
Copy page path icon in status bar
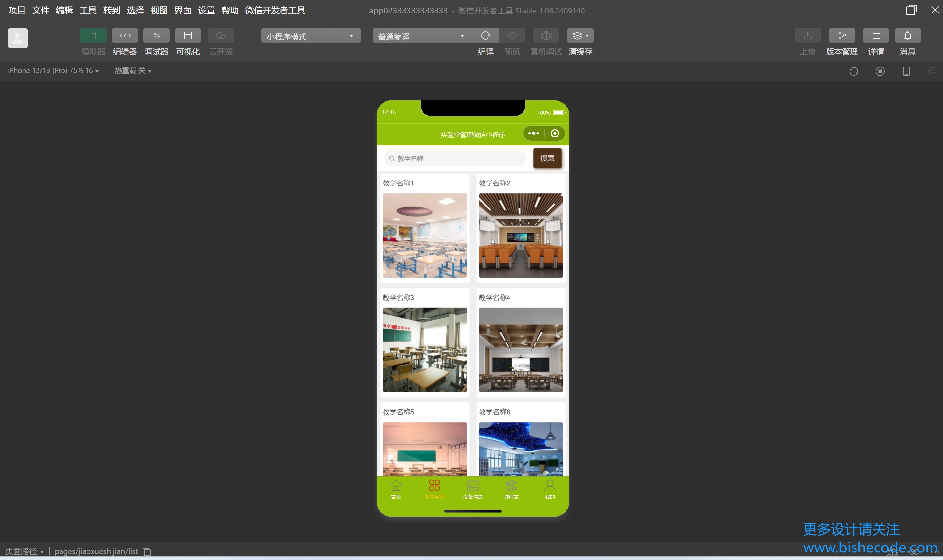pos(147,552)
